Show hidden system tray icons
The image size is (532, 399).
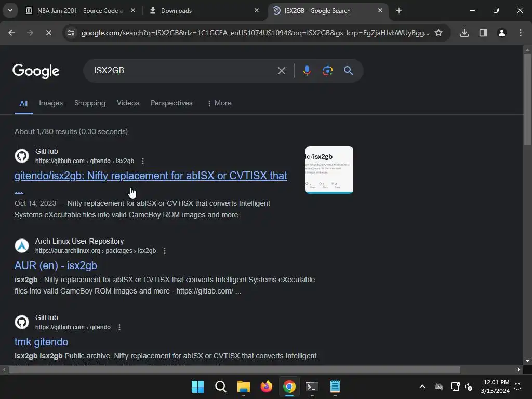[x=422, y=387]
